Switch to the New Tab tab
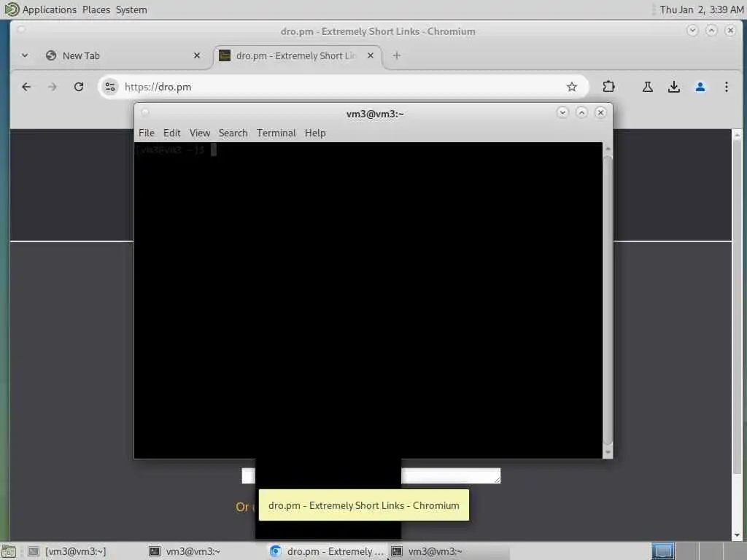Image resolution: width=747 pixels, height=560 pixels. [x=123, y=55]
